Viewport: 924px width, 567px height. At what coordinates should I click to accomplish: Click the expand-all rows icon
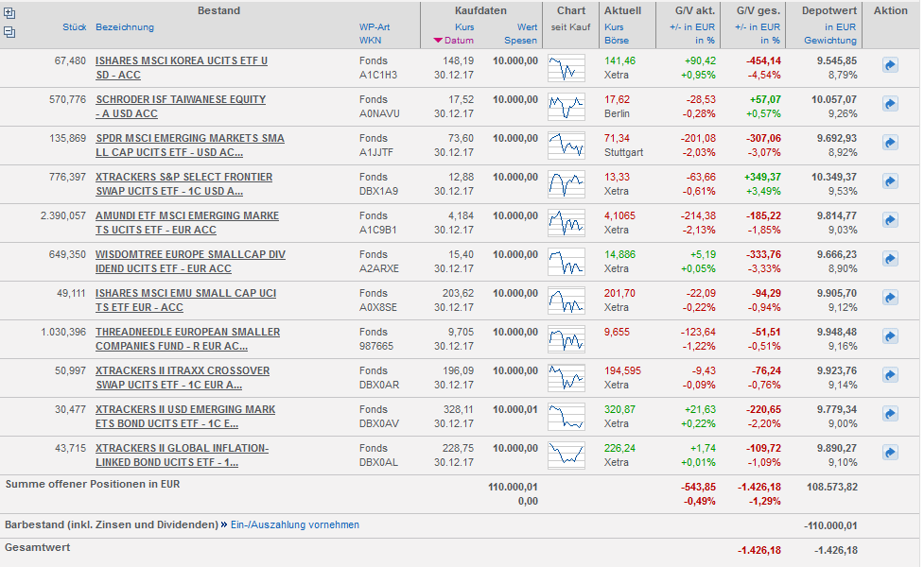click(x=9, y=13)
